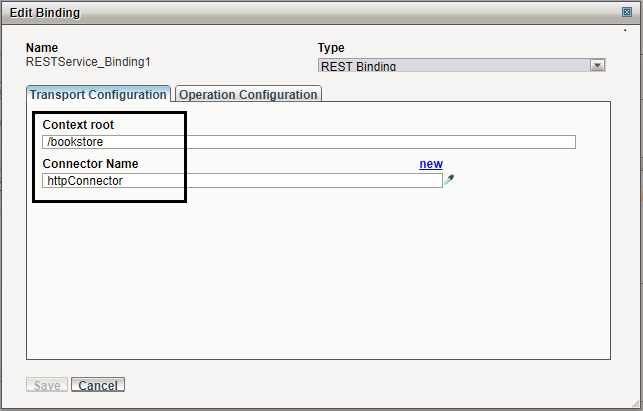The width and height of the screenshot is (643, 411).
Task: Click the httpConnector value text
Action: [85, 181]
